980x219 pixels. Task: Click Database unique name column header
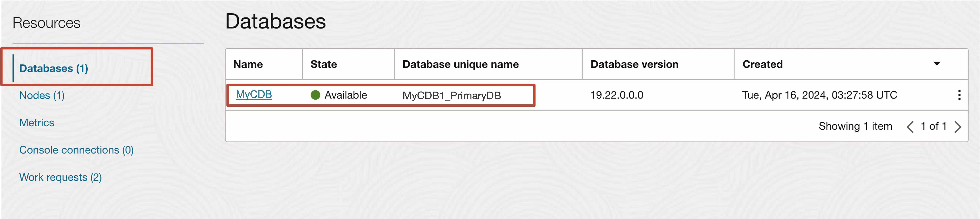(x=460, y=64)
